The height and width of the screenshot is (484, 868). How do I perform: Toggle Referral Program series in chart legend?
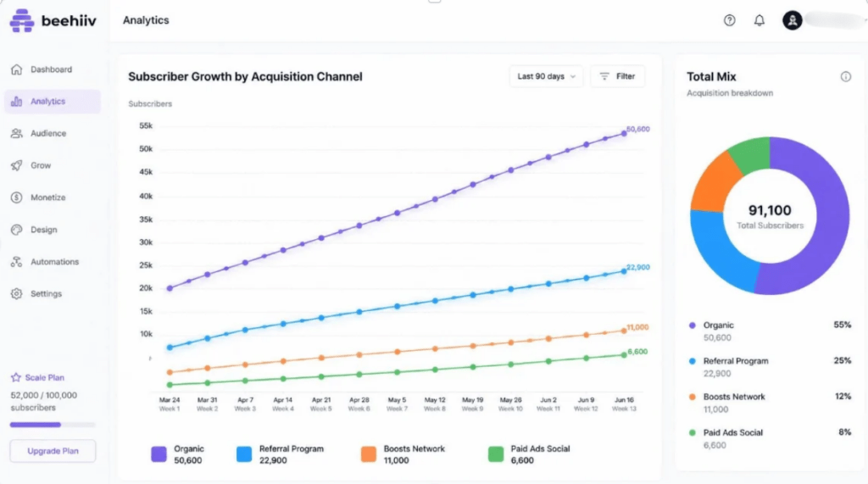[280, 454]
